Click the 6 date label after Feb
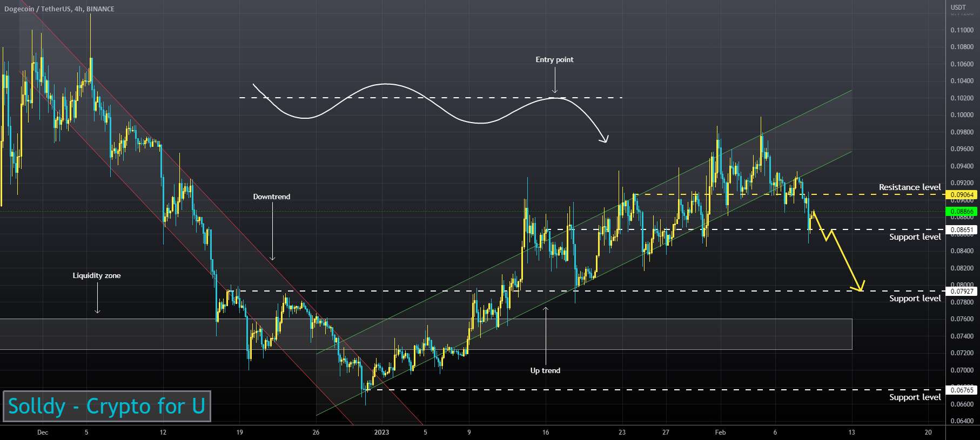Screen dimensions: 980x440 coord(775,432)
